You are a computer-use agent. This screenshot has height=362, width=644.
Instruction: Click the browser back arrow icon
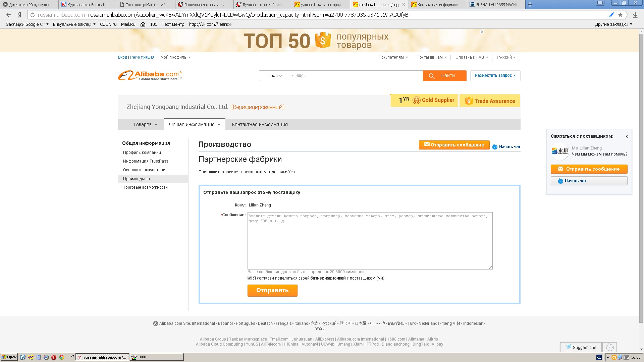(9, 15)
